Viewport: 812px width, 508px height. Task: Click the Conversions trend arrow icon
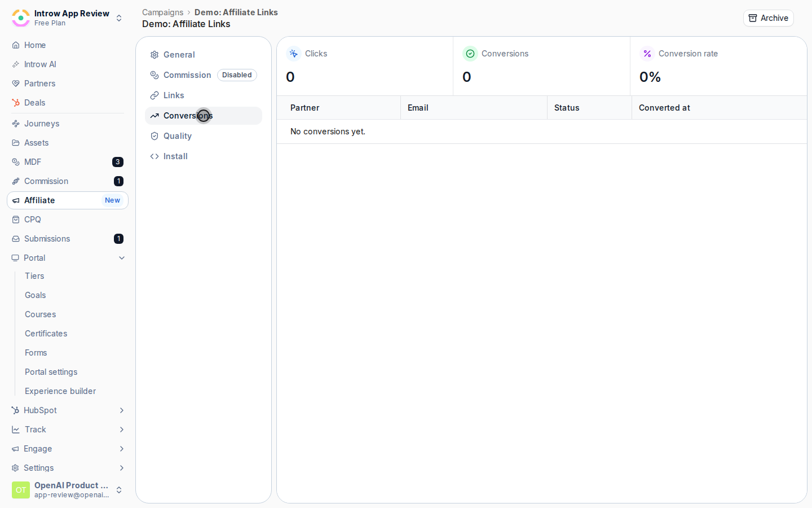[155, 116]
